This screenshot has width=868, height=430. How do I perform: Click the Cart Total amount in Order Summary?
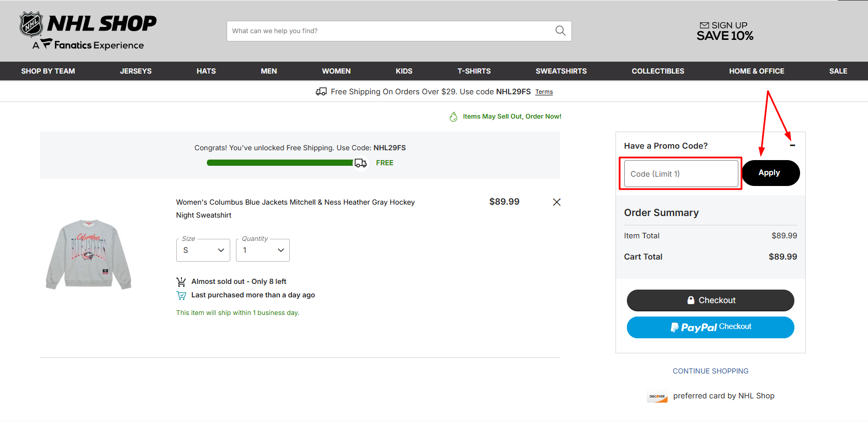click(x=783, y=257)
